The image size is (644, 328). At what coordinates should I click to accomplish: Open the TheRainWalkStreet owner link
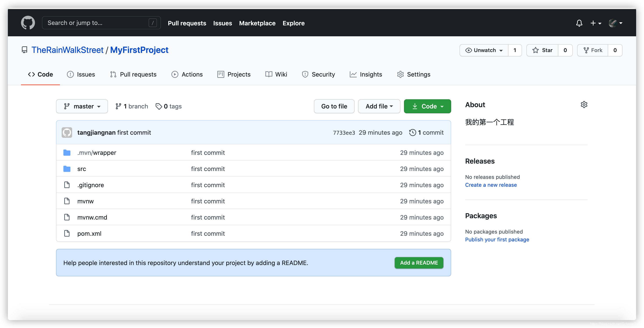(68, 50)
